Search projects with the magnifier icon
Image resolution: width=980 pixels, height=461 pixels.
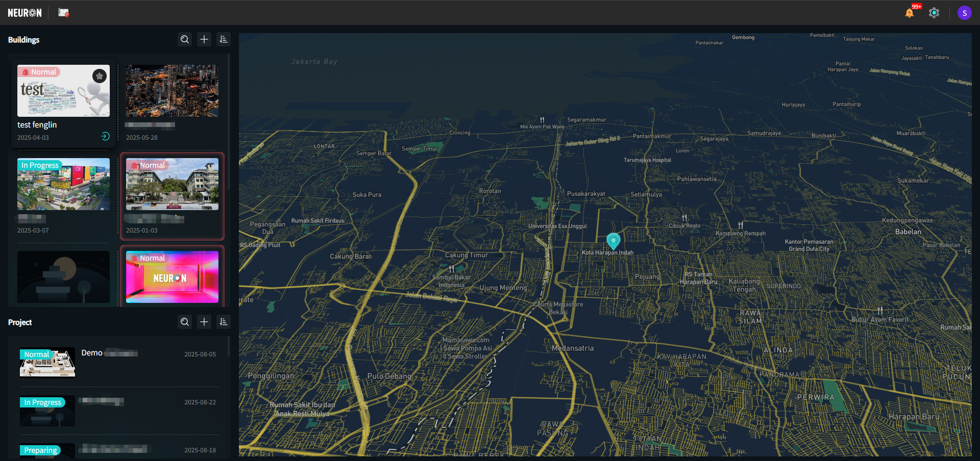point(185,322)
